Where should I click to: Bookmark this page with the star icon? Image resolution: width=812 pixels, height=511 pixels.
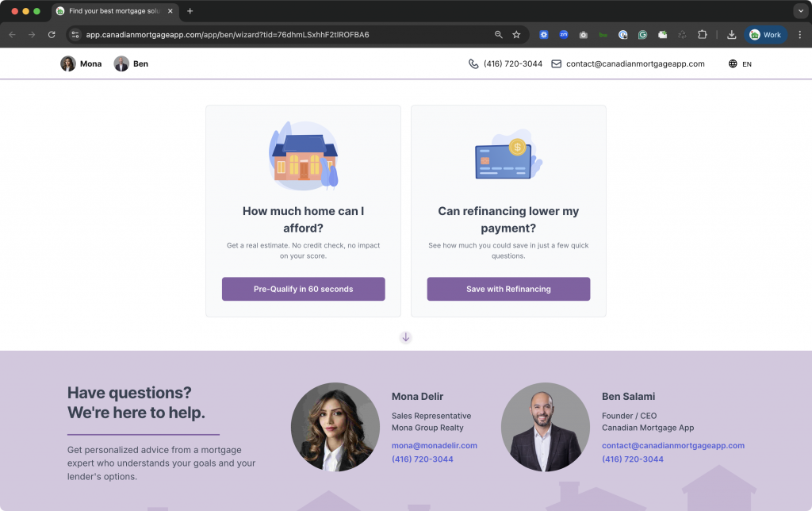516,35
